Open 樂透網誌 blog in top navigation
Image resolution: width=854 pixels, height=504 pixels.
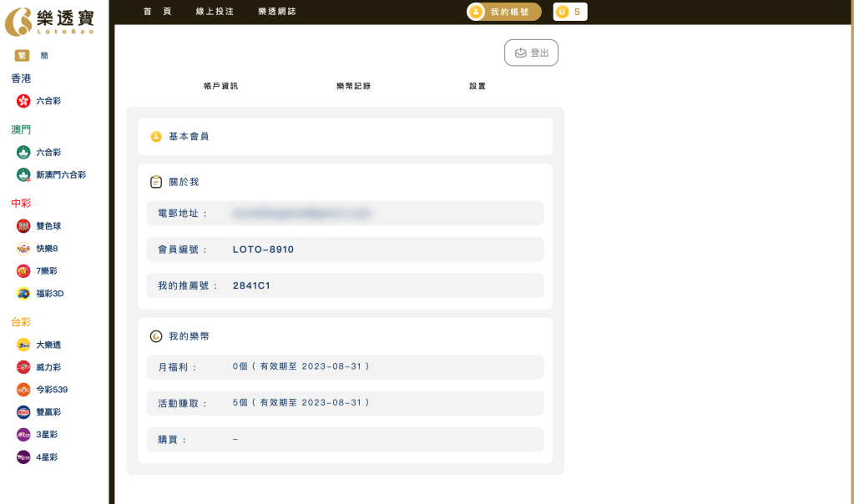coord(277,12)
